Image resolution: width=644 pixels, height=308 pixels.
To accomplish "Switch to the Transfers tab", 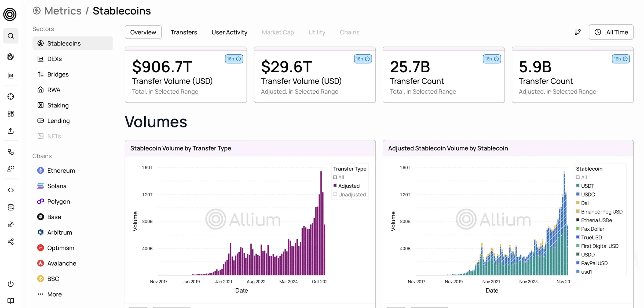I will click(184, 32).
